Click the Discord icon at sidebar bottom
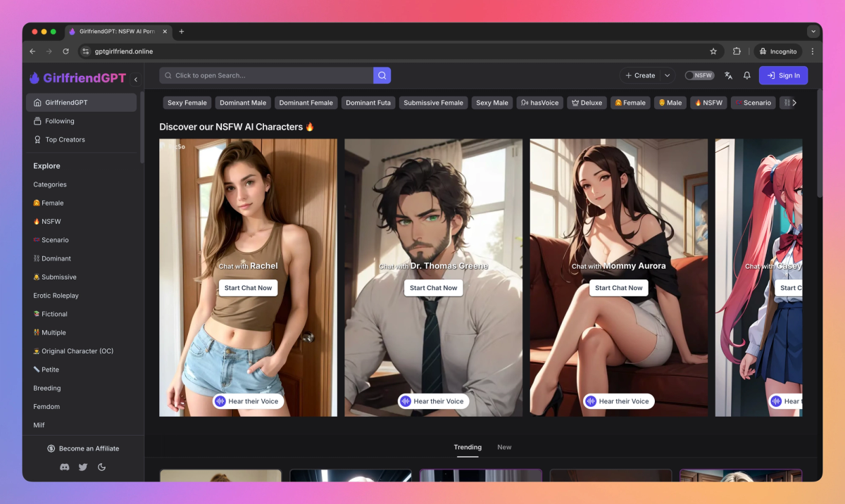 pyautogui.click(x=64, y=467)
